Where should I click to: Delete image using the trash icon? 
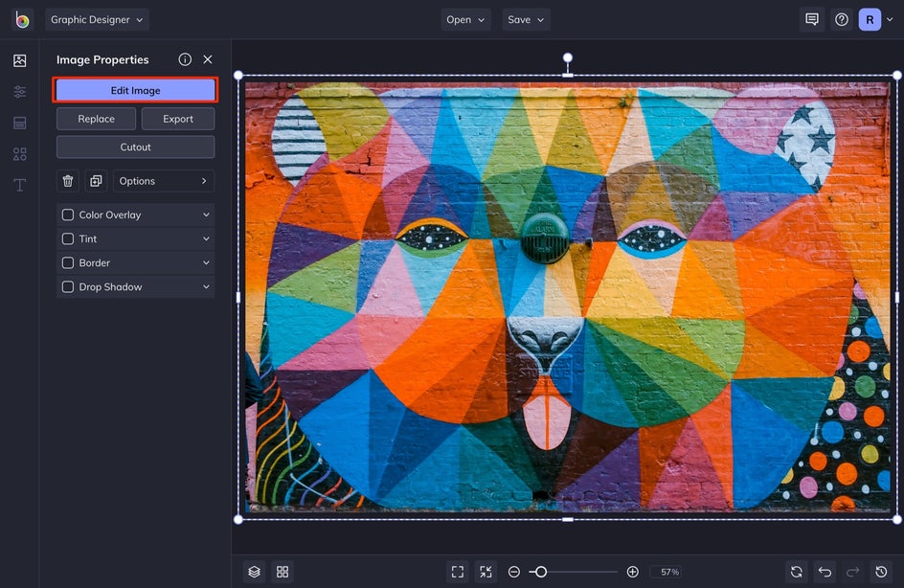(68, 181)
